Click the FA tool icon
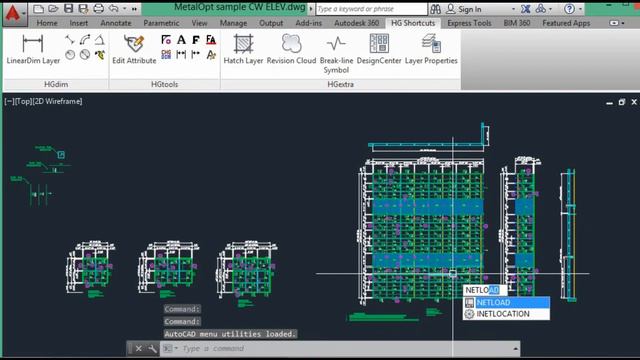The height and width of the screenshot is (360, 640). click(x=211, y=40)
